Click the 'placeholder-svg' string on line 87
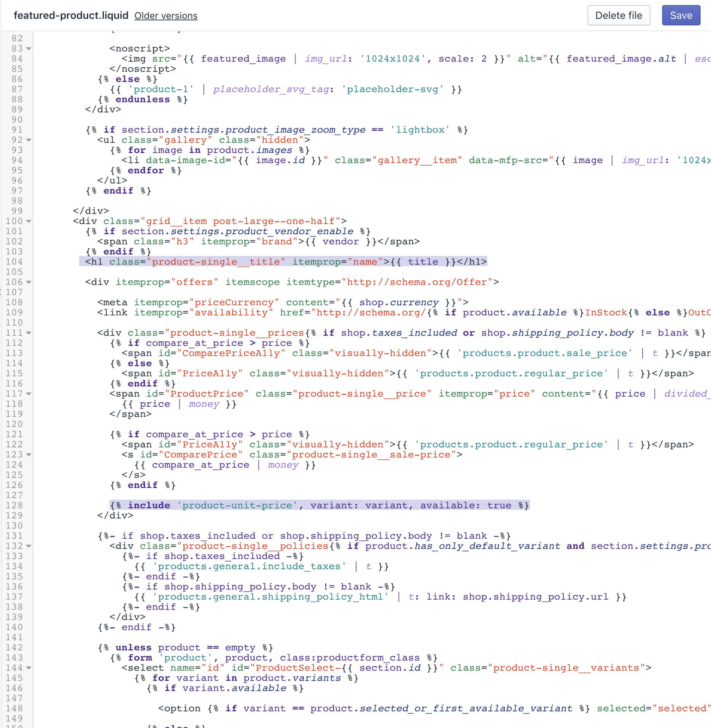The width and height of the screenshot is (711, 728). pos(392,89)
